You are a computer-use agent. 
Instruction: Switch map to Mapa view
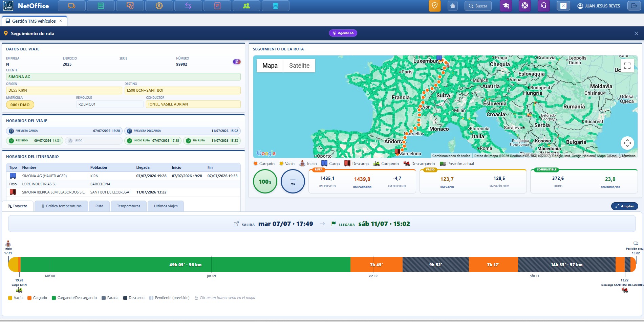coord(270,66)
